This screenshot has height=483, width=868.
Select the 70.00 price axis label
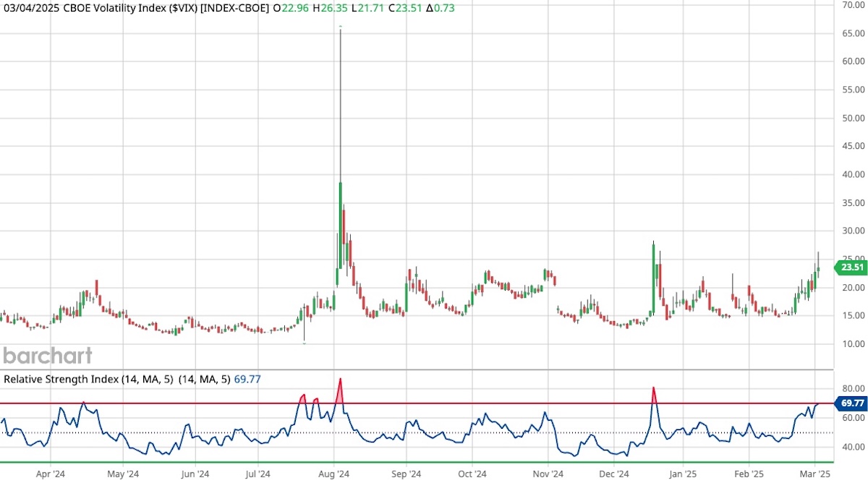point(854,4)
